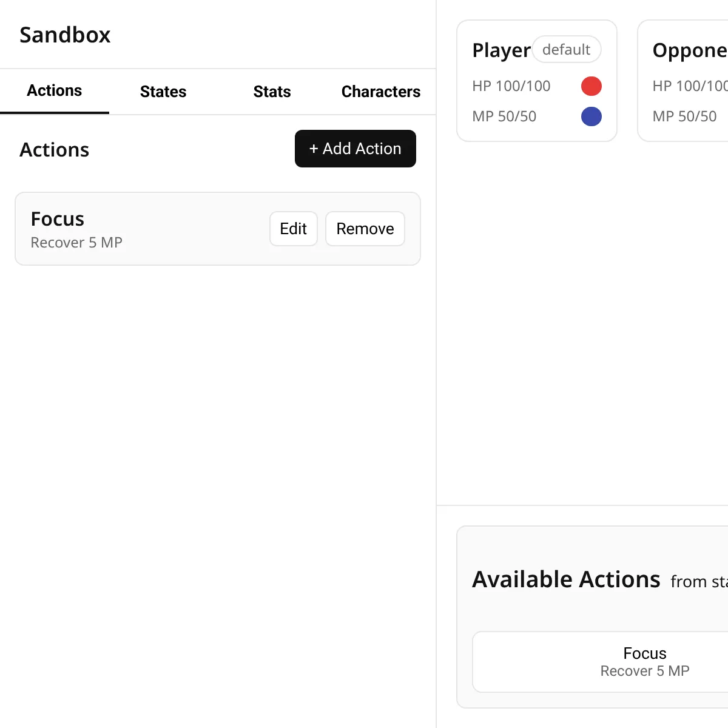The height and width of the screenshot is (728, 728).
Task: Click Player's MP 50/50 label
Action: click(504, 116)
